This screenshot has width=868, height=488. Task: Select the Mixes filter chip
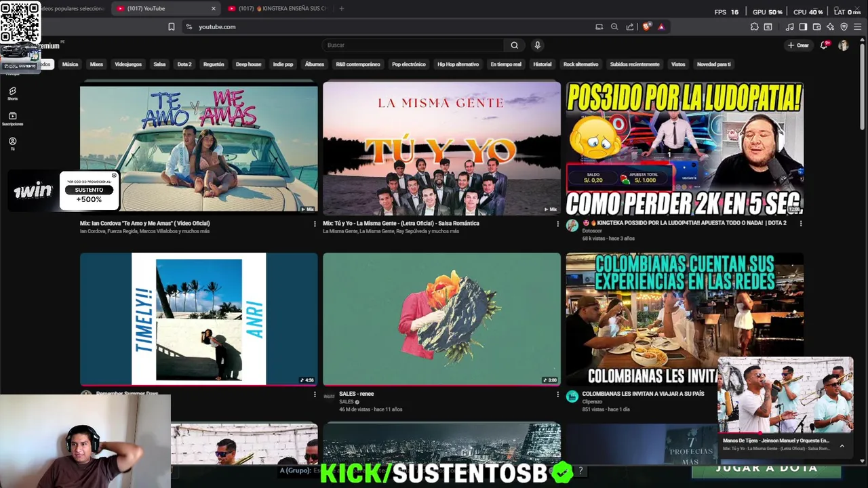pyautogui.click(x=96, y=64)
